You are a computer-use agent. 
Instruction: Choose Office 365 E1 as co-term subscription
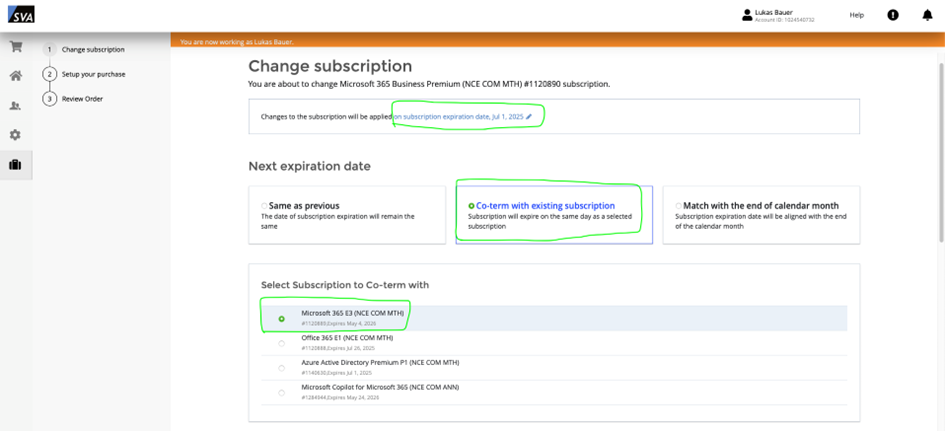pyautogui.click(x=281, y=343)
